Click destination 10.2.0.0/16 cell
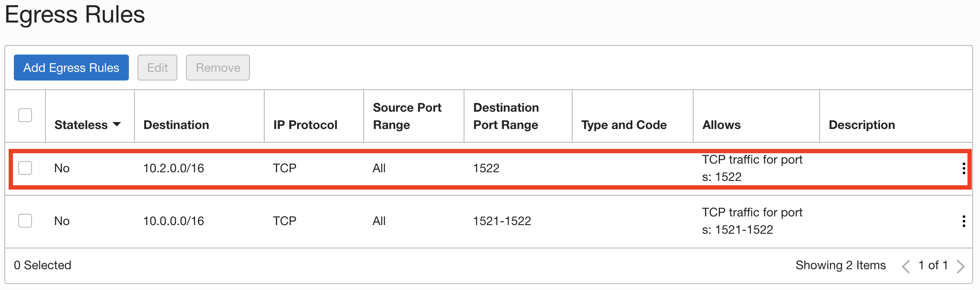The width and height of the screenshot is (980, 290). click(173, 168)
